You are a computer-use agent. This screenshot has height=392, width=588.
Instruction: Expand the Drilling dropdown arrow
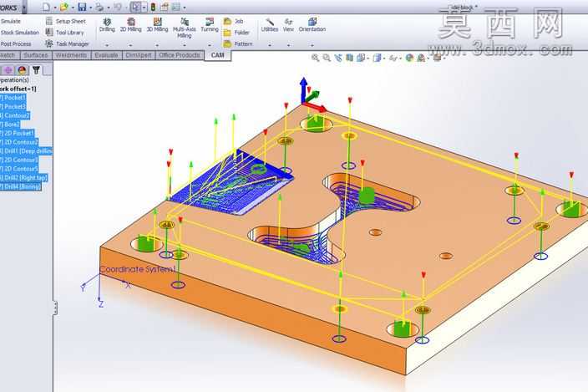click(x=107, y=45)
